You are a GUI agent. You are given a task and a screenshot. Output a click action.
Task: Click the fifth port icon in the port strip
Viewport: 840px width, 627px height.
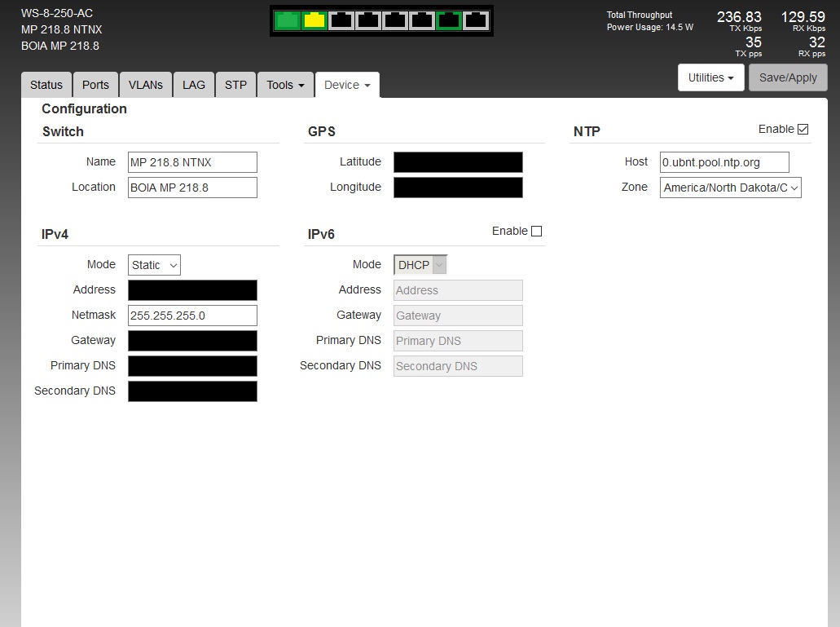click(x=394, y=21)
